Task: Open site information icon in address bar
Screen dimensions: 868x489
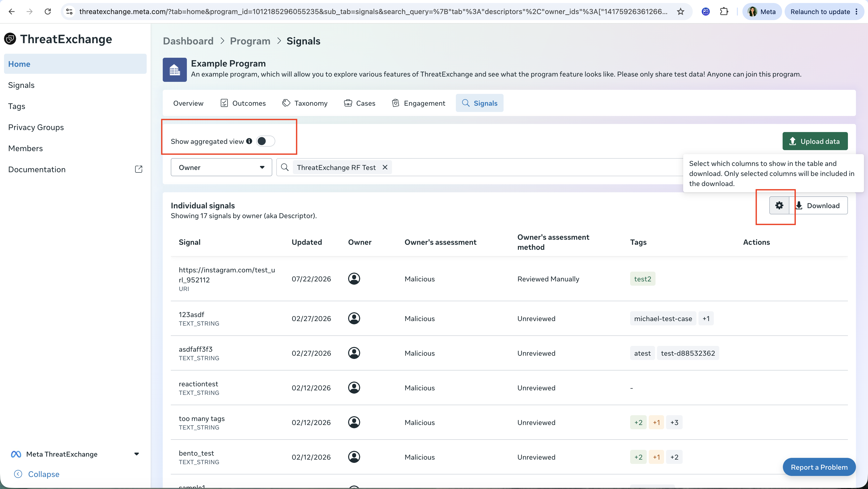Action: pyautogui.click(x=69, y=12)
